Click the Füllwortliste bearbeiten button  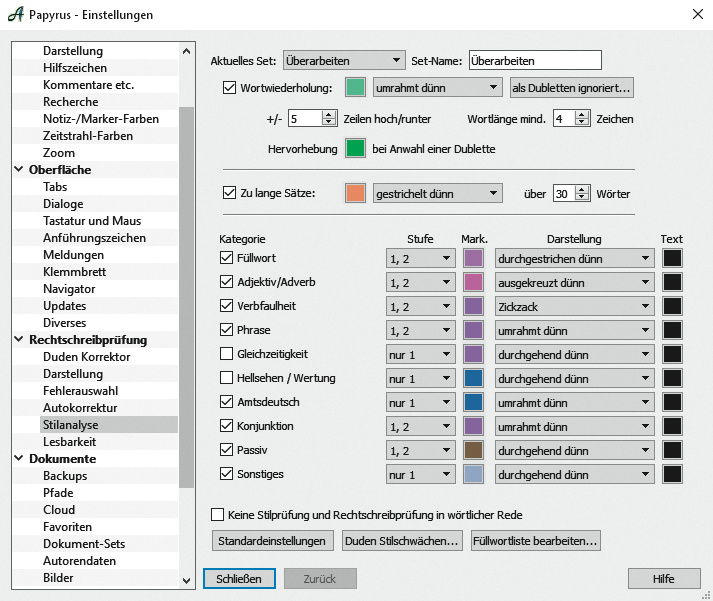[534, 541]
